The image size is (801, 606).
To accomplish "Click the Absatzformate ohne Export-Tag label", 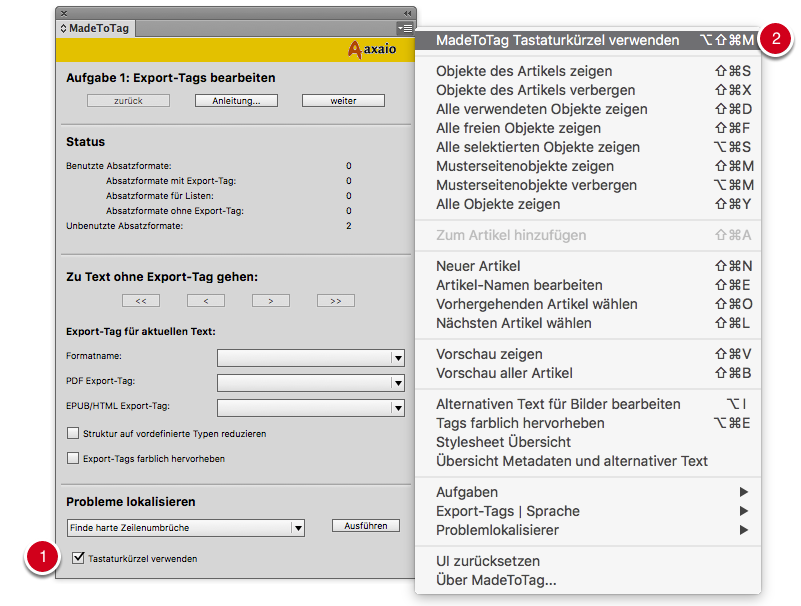I will coord(175,211).
